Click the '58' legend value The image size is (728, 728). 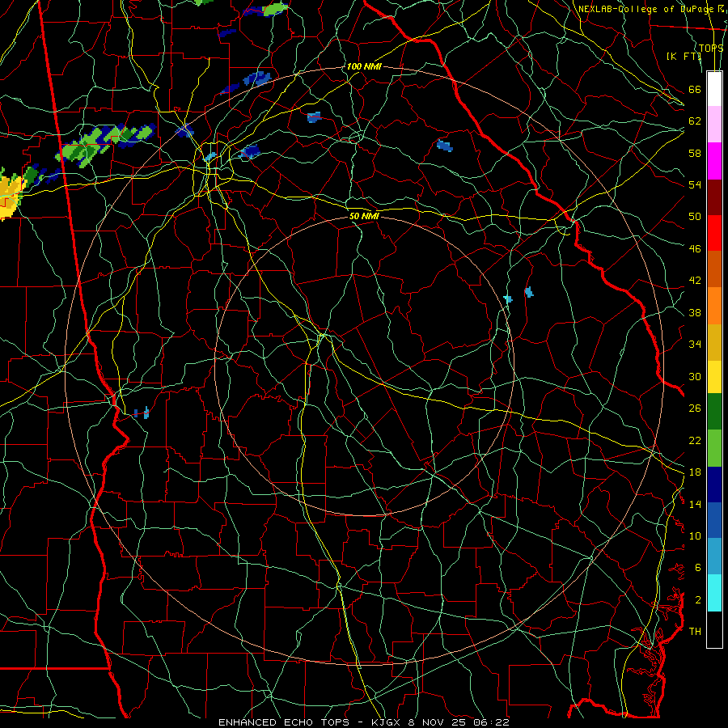coord(695,153)
